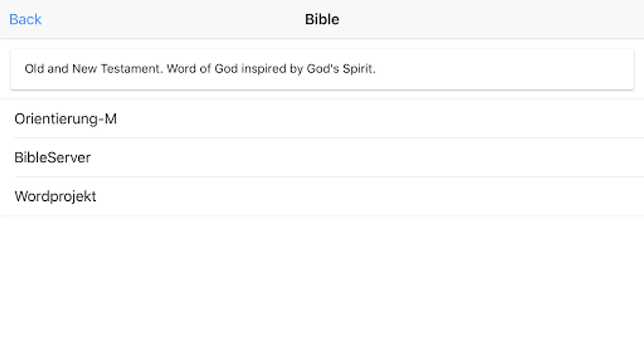Open the Orientierung-M list entry
The width and height of the screenshot is (644, 362).
(322, 119)
